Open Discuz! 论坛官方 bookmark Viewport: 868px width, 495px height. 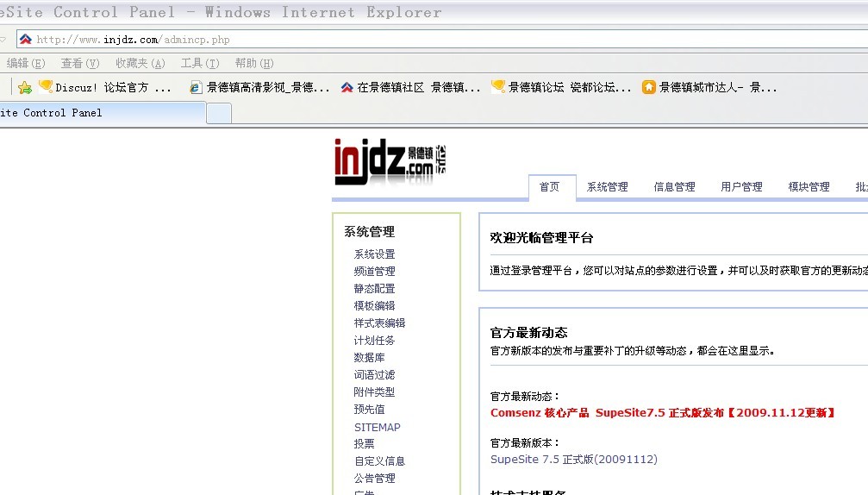[105, 87]
